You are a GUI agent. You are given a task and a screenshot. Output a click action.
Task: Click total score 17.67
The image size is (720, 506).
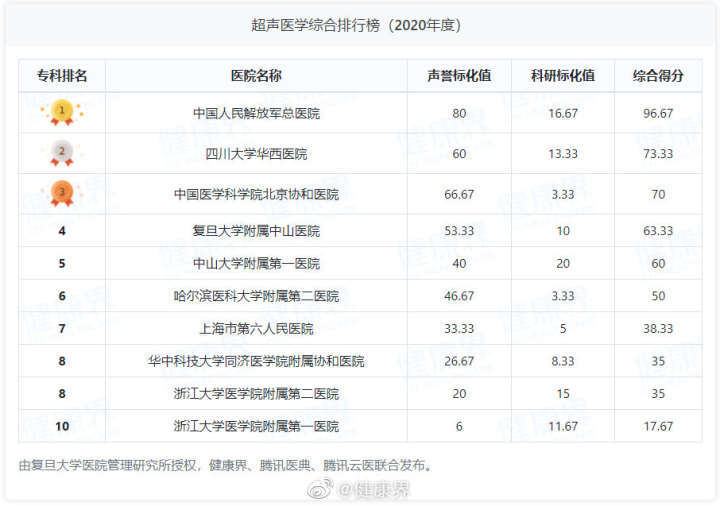tap(658, 426)
